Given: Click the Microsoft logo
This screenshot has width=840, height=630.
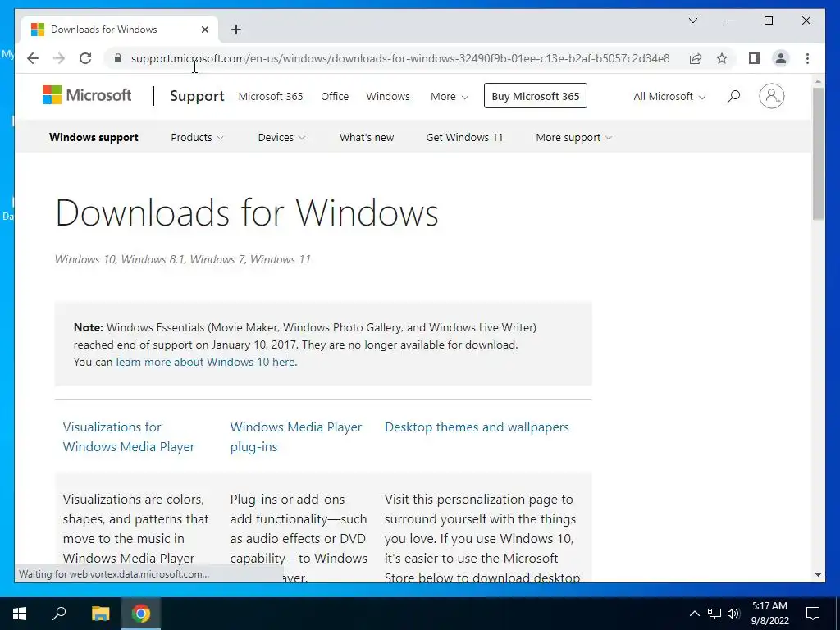Looking at the screenshot, I should click(x=87, y=95).
